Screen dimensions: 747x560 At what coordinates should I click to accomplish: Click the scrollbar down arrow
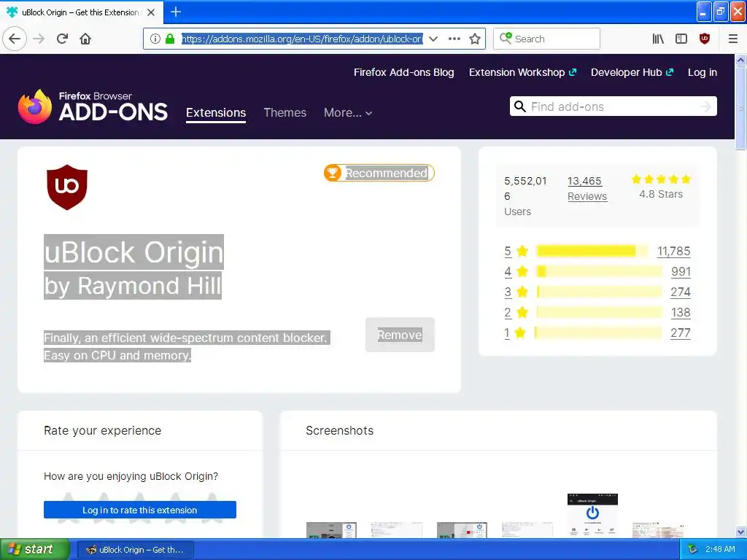[741, 532]
